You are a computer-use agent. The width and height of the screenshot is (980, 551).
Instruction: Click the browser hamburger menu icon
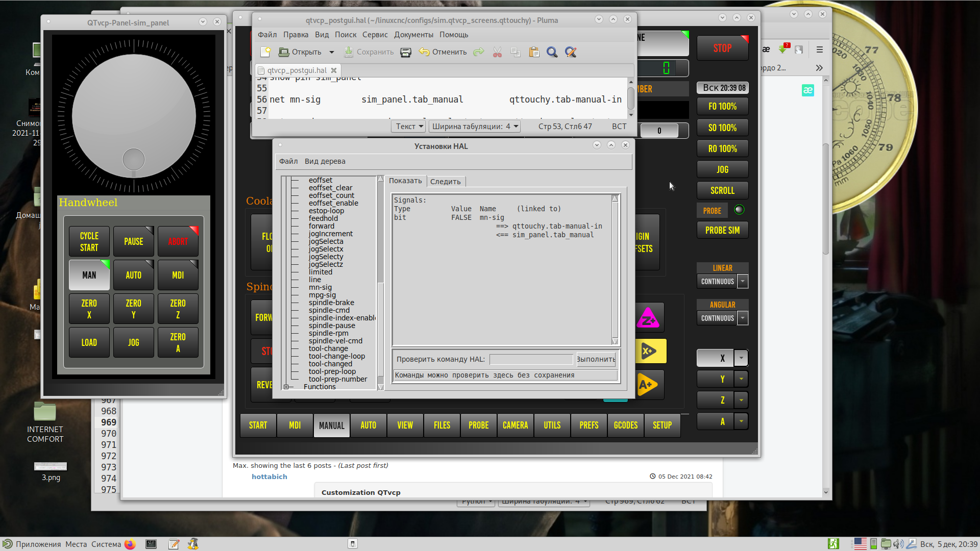(820, 49)
